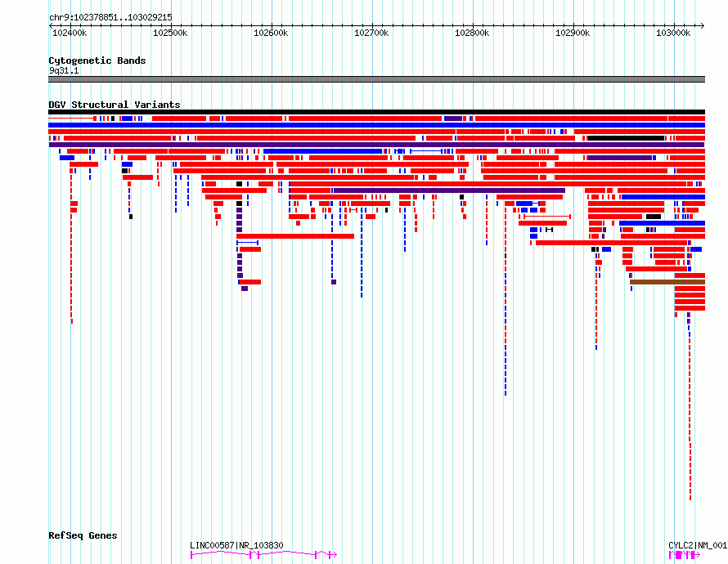Image resolution: width=728 pixels, height=564 pixels.
Task: Click the 102400k ruler label
Action: click(70, 33)
